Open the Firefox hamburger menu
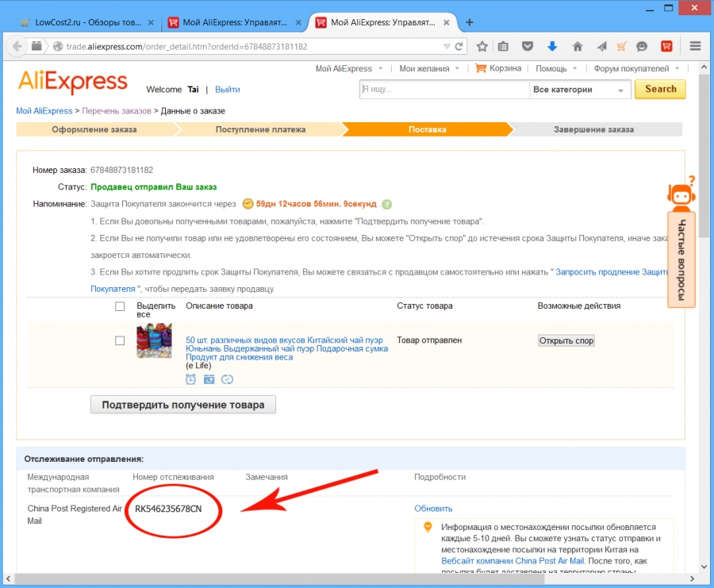 point(695,46)
